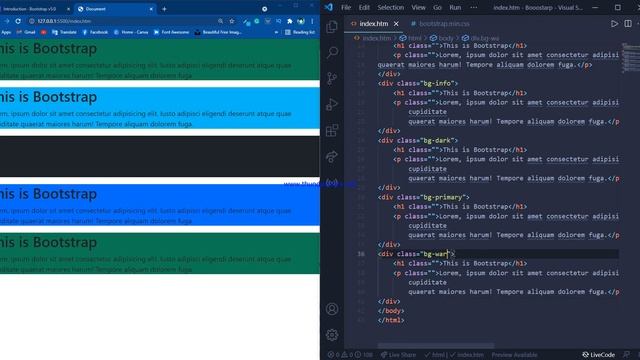Open the Selection menu
The width and height of the screenshot is (640, 360).
click(x=391, y=7)
